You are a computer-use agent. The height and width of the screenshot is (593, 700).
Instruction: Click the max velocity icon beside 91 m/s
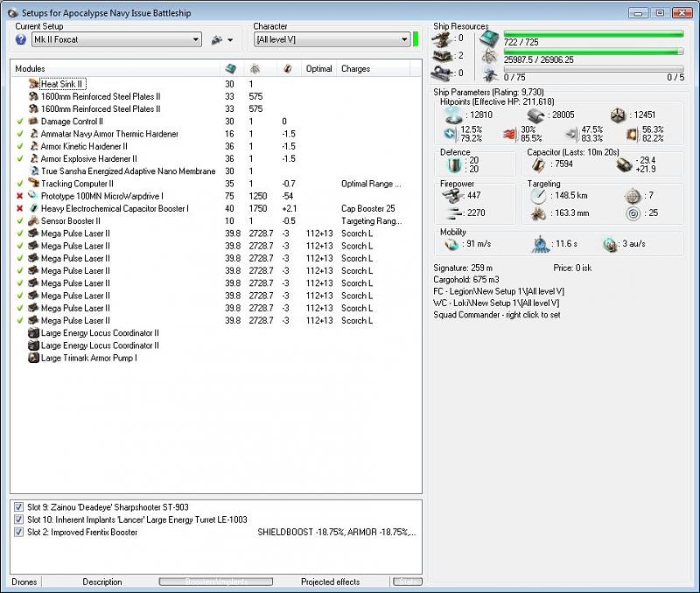451,244
